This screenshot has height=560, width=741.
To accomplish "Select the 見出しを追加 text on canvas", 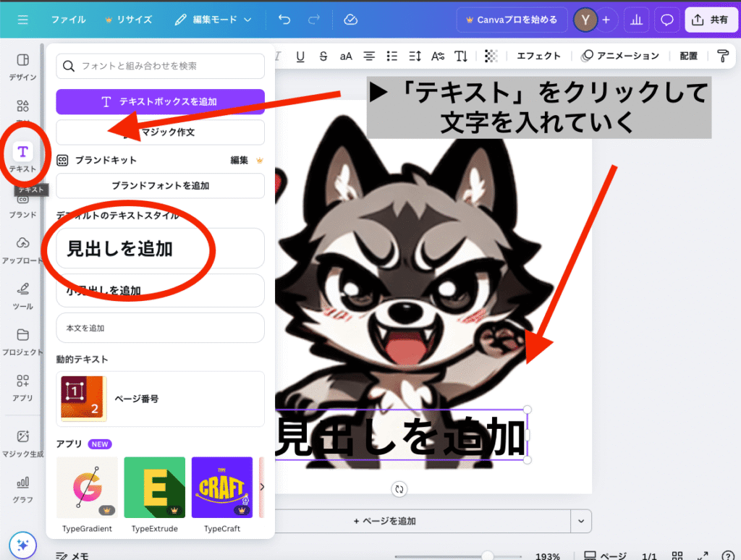I will [x=401, y=436].
